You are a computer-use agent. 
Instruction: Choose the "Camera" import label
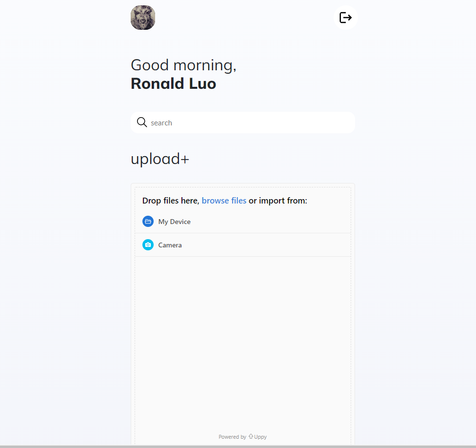tap(170, 245)
